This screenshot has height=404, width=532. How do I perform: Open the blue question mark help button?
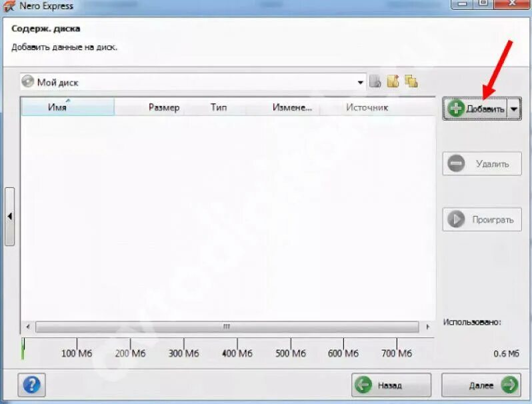click(31, 385)
